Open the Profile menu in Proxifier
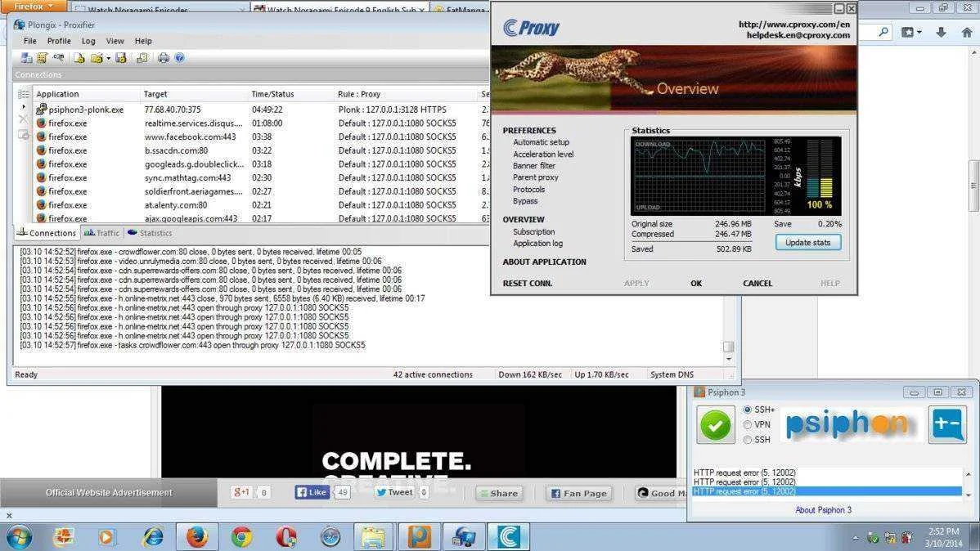Image resolution: width=980 pixels, height=551 pixels. (x=59, y=41)
